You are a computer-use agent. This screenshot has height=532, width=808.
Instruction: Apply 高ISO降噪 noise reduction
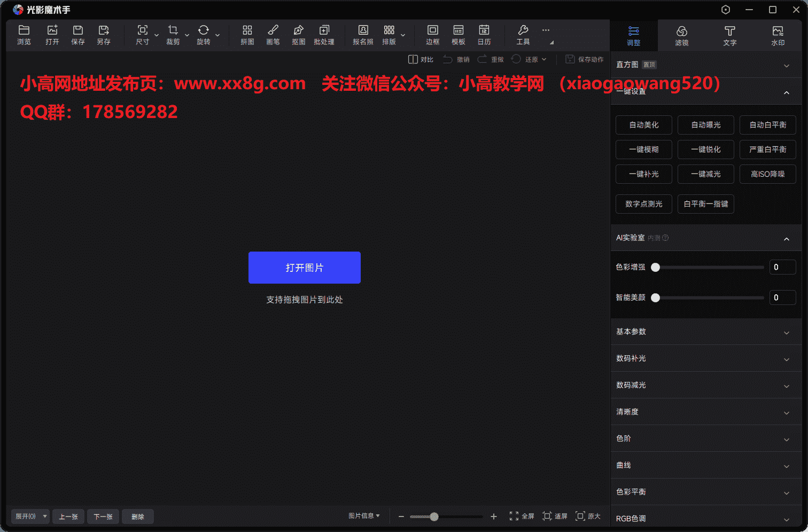point(768,174)
